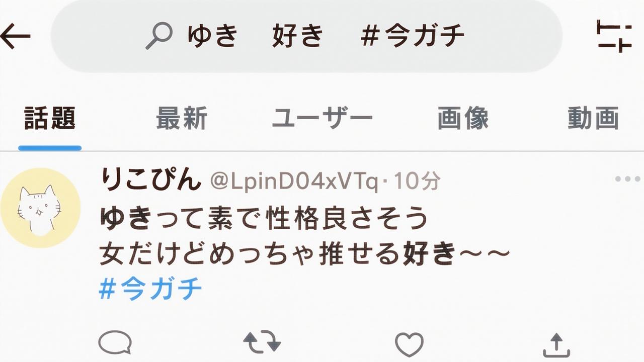Image resolution: width=644 pixels, height=362 pixels.
Task: Click the share upload icon
Action: pos(556,345)
